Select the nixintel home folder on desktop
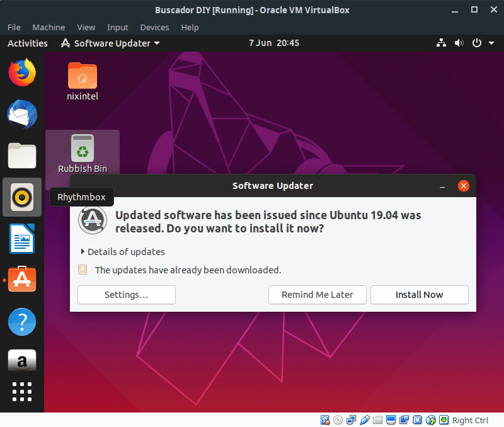Image resolution: width=504 pixels, height=427 pixels. 83,82
